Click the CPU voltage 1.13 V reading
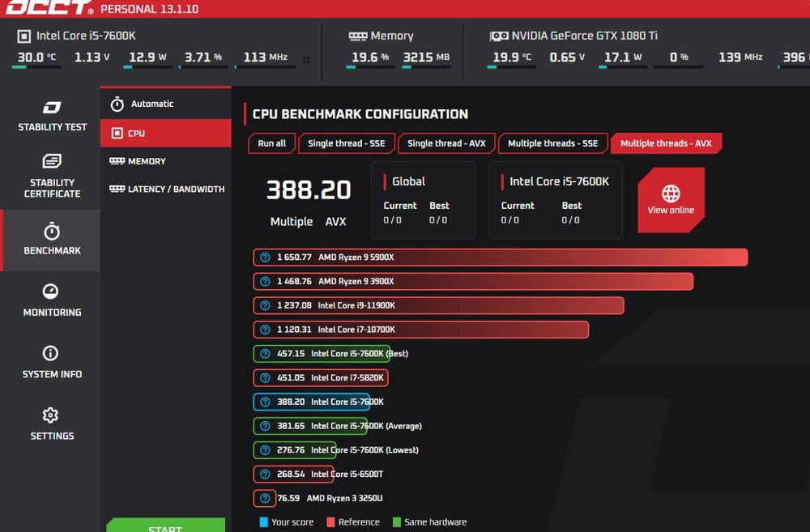 tap(92, 57)
